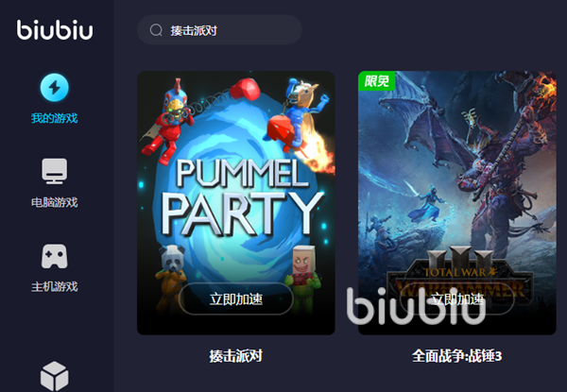The height and width of the screenshot is (392, 567).
Task: Open the Total War Warhammer cover
Action: pyautogui.click(x=457, y=203)
